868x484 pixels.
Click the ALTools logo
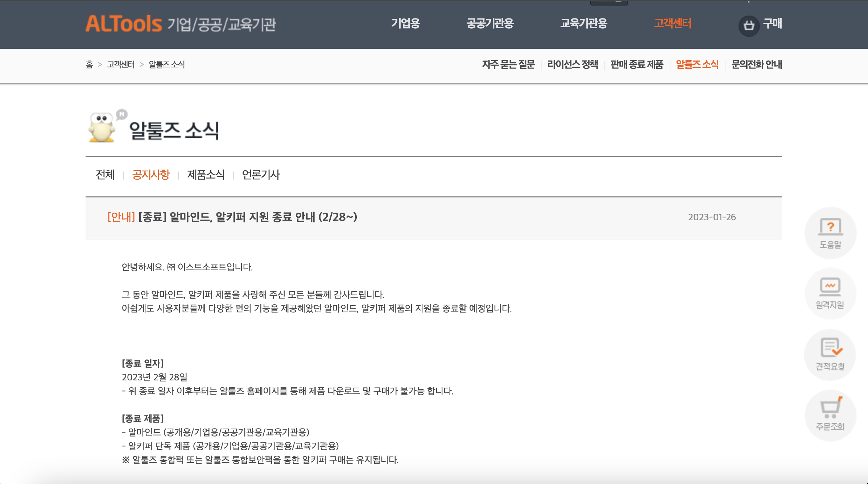click(x=124, y=24)
